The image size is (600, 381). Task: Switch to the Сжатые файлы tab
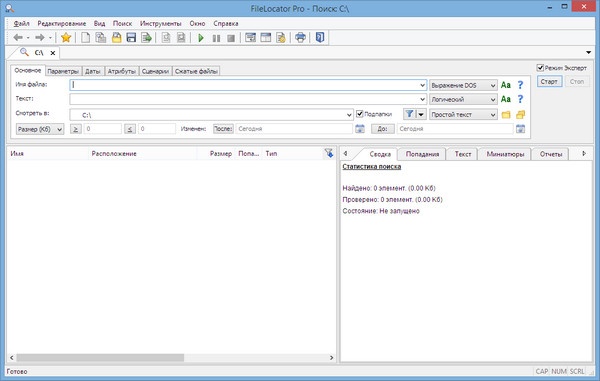(x=196, y=71)
